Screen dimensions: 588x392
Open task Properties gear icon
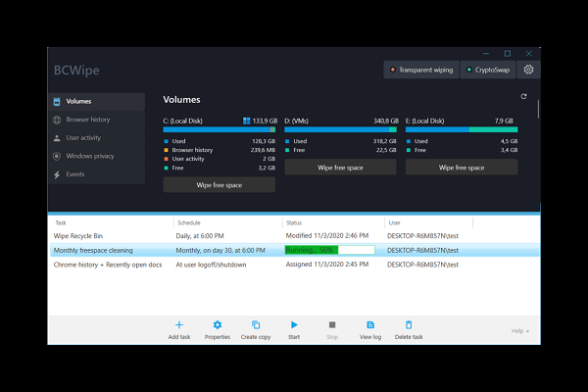(x=218, y=325)
